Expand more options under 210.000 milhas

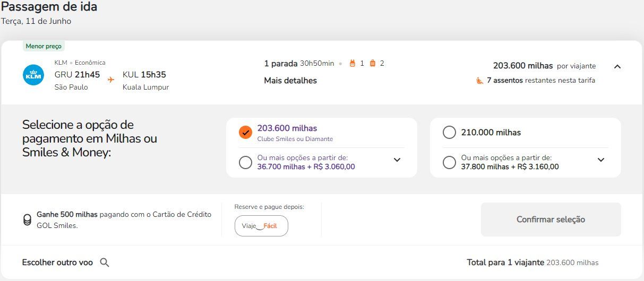tap(600, 160)
